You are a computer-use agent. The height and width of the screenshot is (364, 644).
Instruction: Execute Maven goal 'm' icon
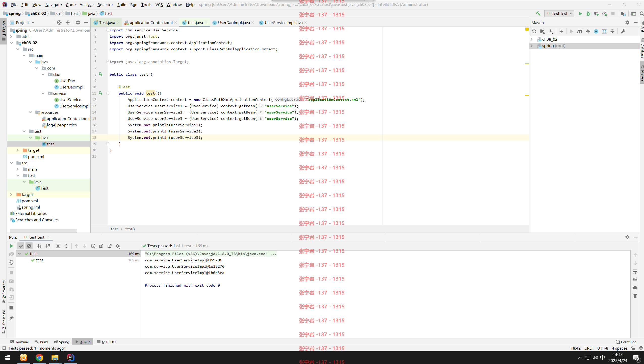click(580, 31)
